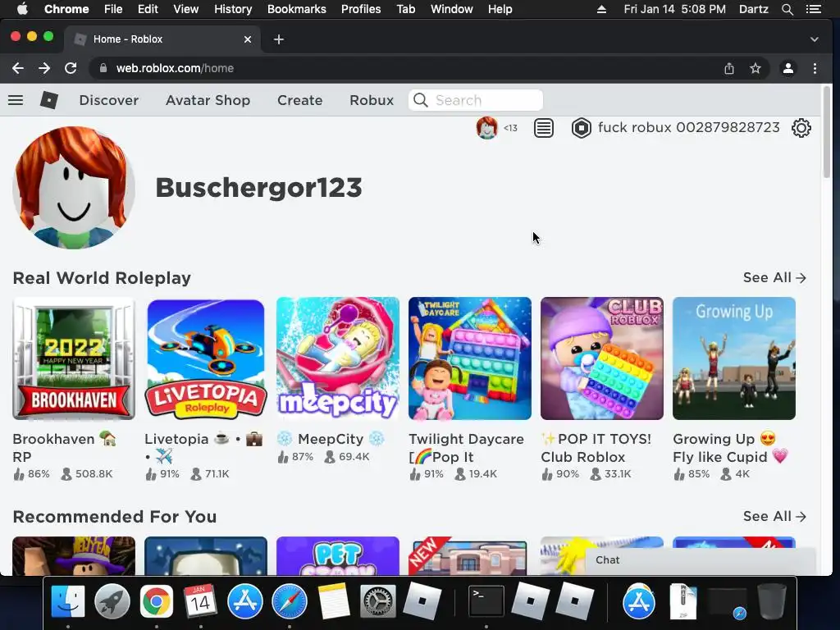Screen dimensions: 840x630
Task: Go back with Chrome back arrow
Action: click(18, 68)
